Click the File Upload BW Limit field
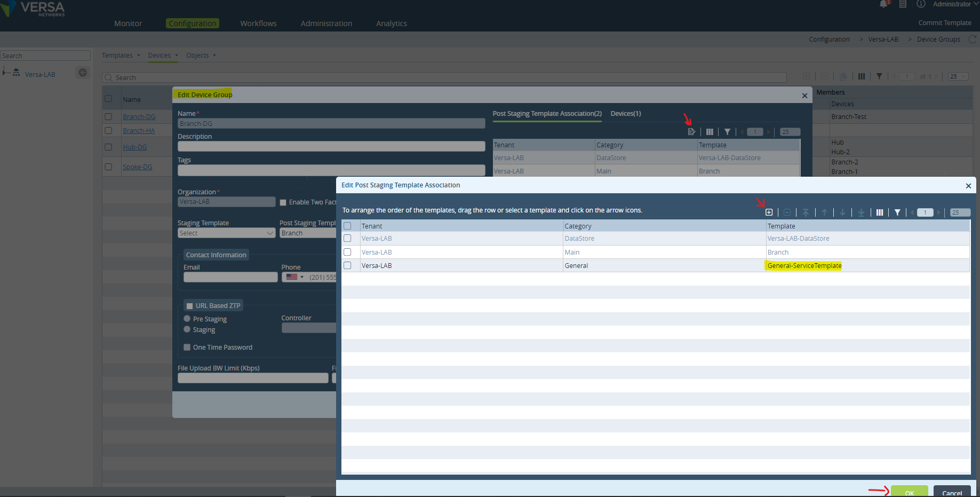The width and height of the screenshot is (980, 497). 253,378
